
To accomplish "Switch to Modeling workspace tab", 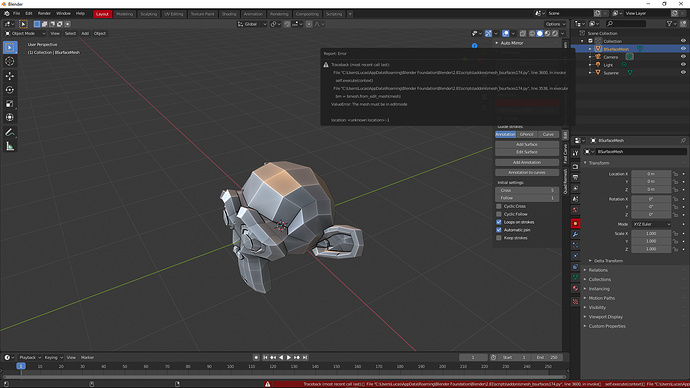I will point(125,14).
